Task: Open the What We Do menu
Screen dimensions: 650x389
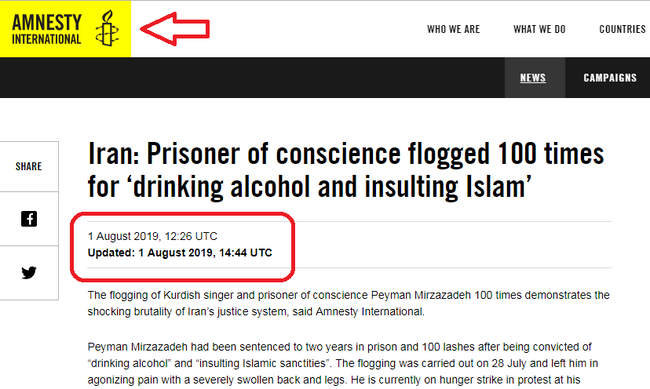Action: coord(539,29)
